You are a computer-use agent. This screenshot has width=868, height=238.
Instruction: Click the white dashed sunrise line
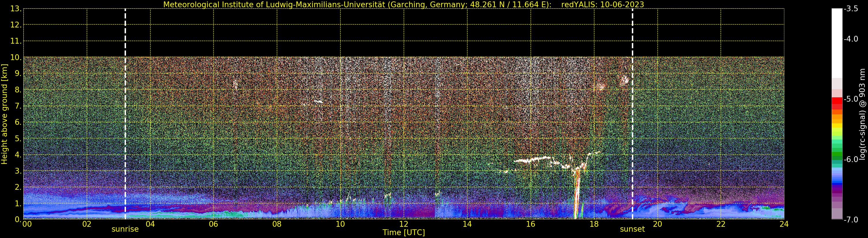coord(125,114)
